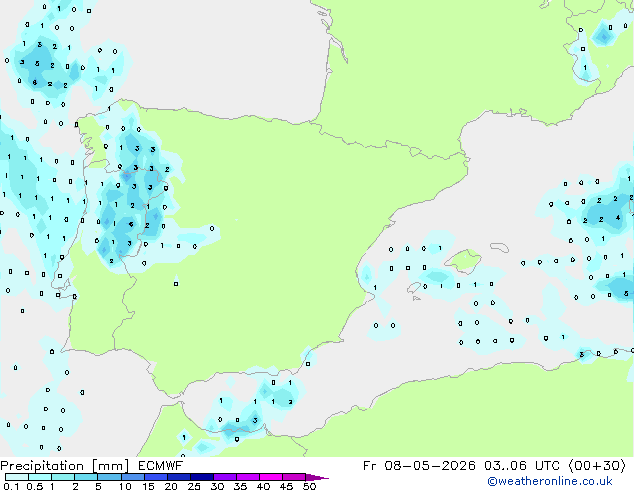
Task: Click the '[mm]' unit label
Action: click(111, 466)
